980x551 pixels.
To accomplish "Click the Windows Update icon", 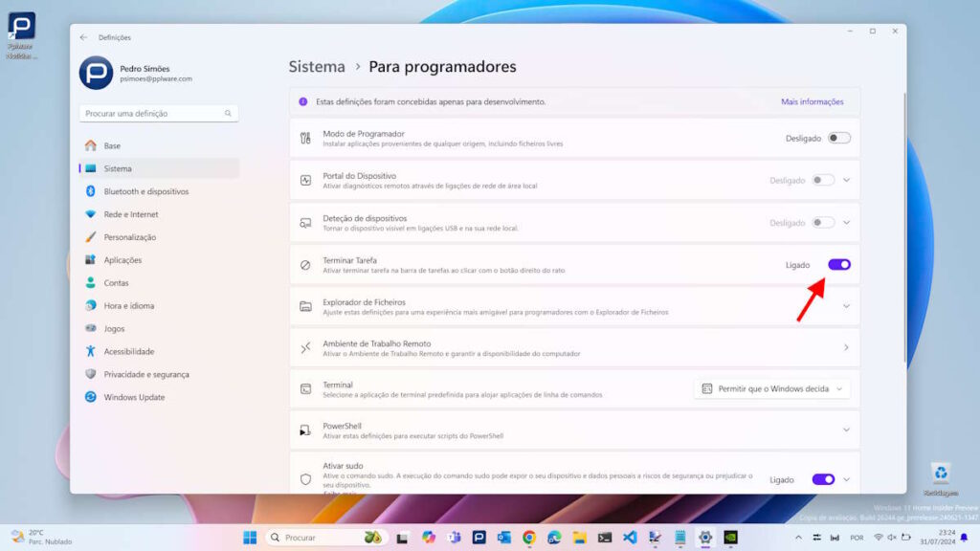I will [91, 397].
